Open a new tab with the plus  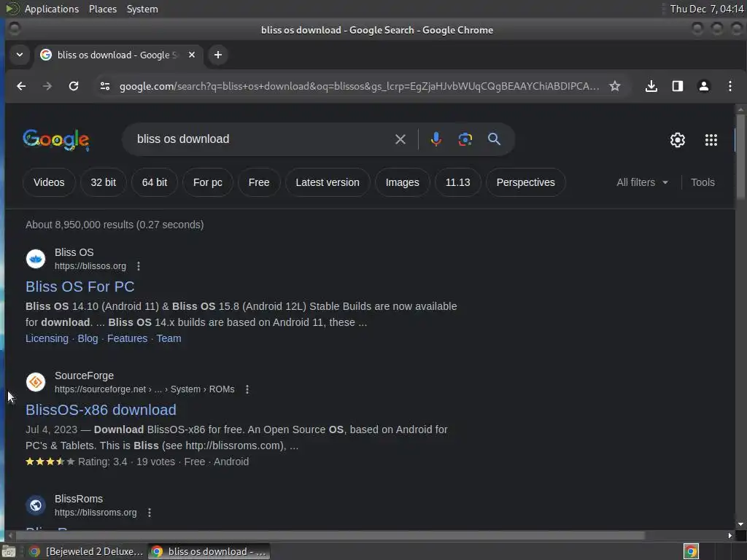click(217, 55)
